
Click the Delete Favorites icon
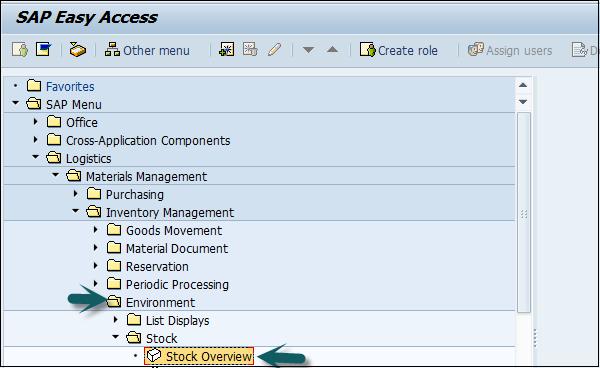pos(250,50)
